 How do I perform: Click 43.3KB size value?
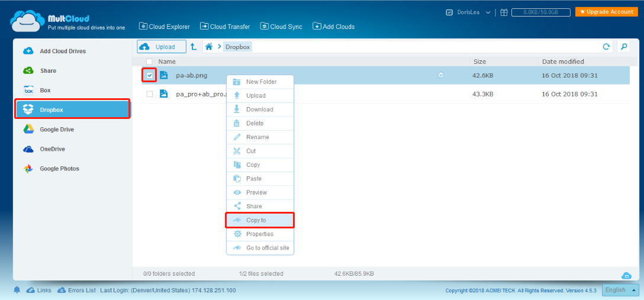[x=483, y=94]
